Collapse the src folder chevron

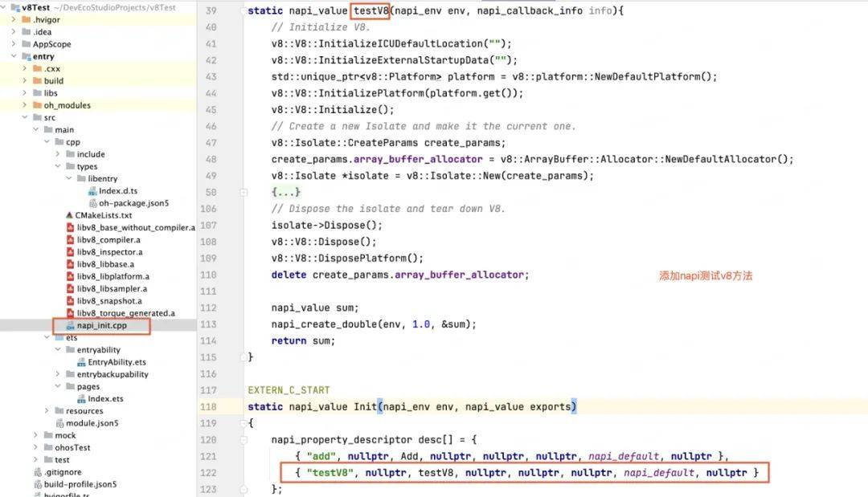tap(25, 117)
